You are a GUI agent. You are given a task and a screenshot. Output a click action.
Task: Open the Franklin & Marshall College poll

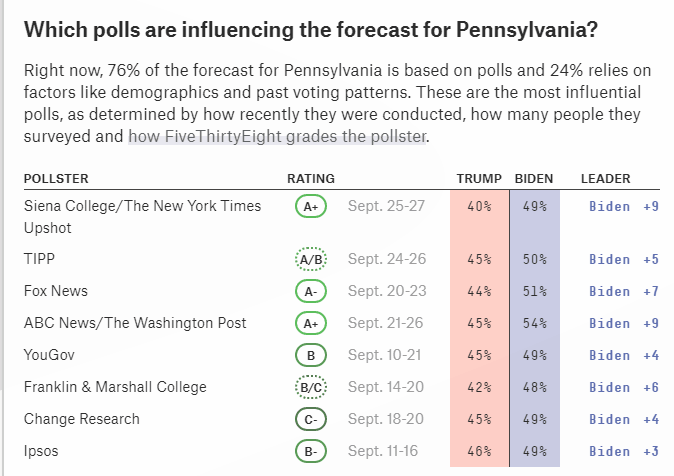click(x=115, y=387)
